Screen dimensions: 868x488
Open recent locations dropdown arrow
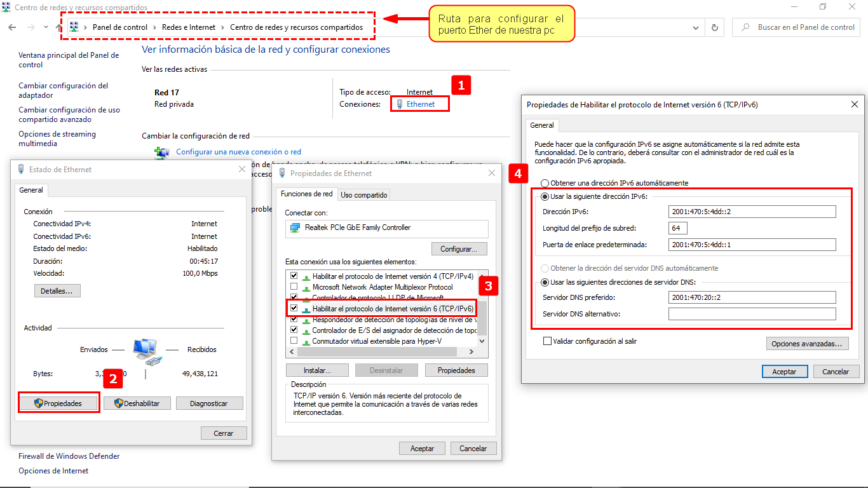coord(46,27)
